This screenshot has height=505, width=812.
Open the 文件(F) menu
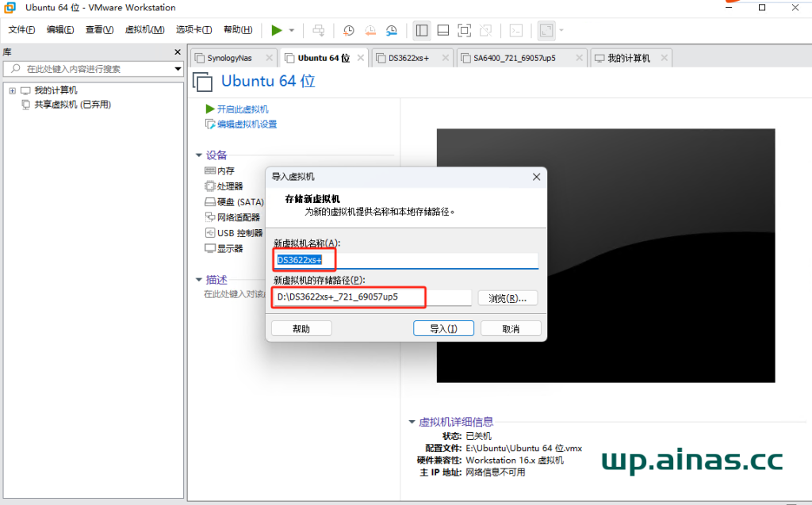pos(21,30)
